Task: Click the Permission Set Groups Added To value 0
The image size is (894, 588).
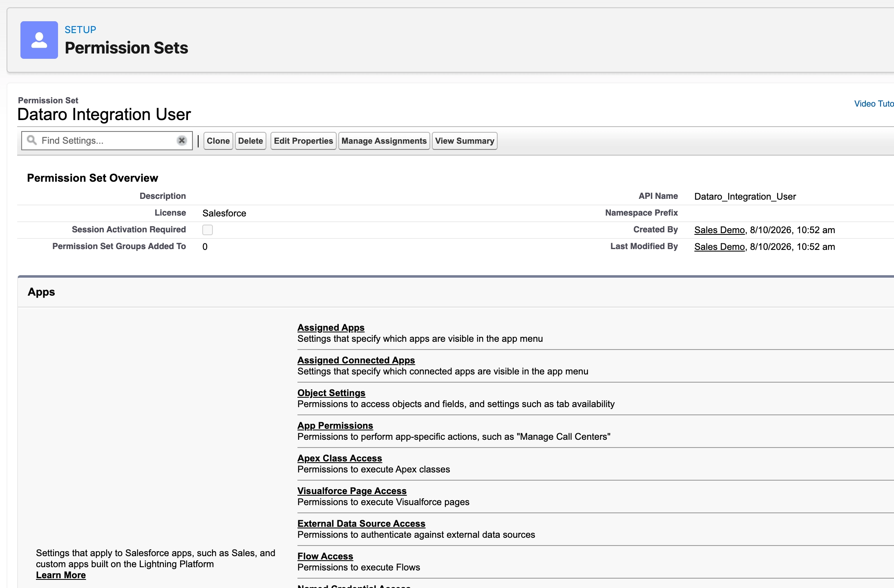Action: [205, 247]
